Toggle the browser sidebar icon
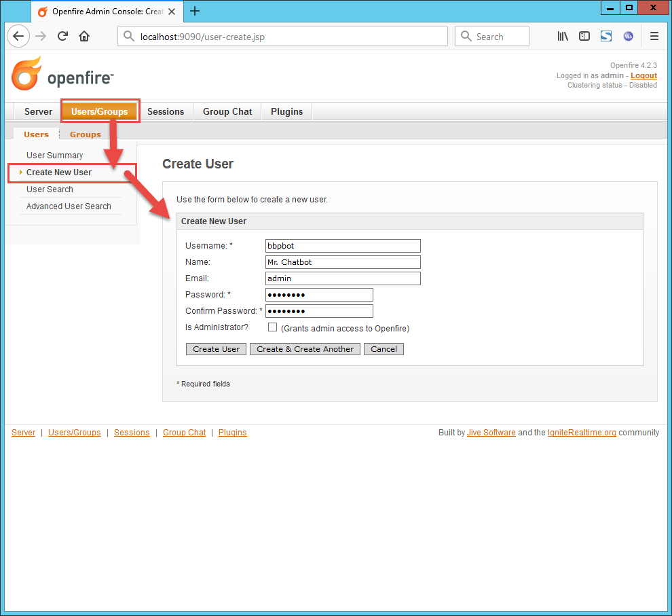The width and height of the screenshot is (672, 616). click(x=584, y=37)
